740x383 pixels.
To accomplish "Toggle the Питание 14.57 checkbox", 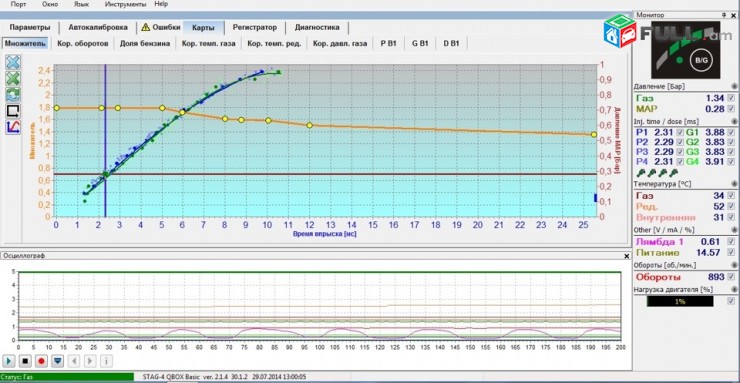I will [731, 253].
